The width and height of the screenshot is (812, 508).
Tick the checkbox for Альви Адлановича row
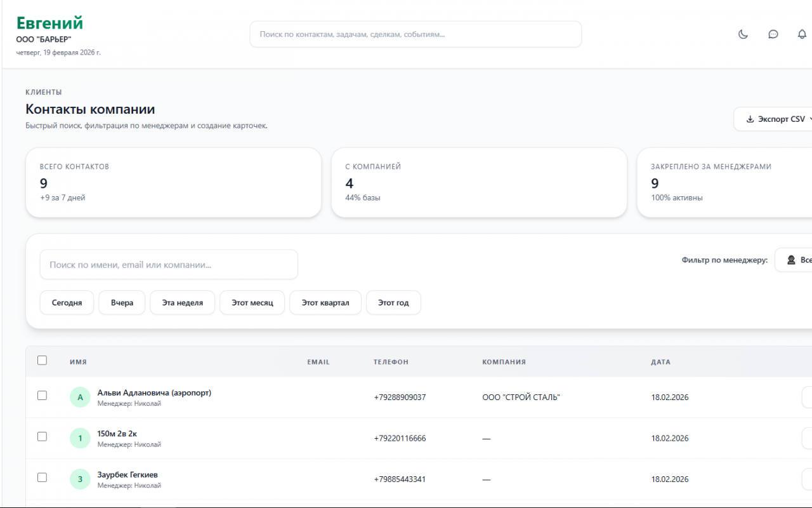point(42,396)
